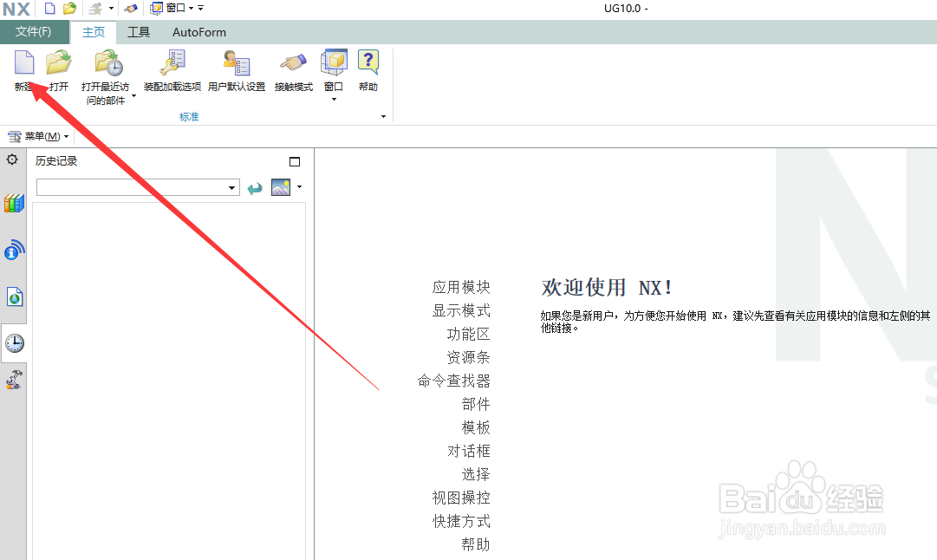937x560 pixels.
Task: Click the large 新建 new-file ribbon icon
Action: [24, 62]
